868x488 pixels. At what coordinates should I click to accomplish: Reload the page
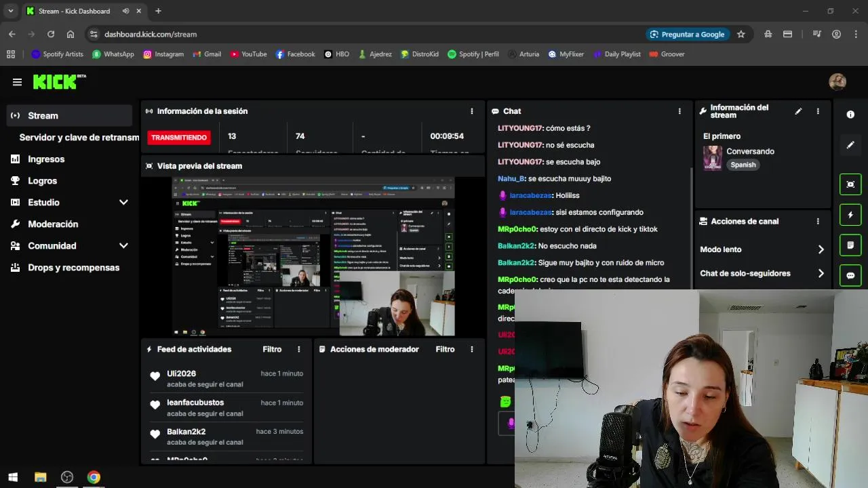(x=51, y=34)
